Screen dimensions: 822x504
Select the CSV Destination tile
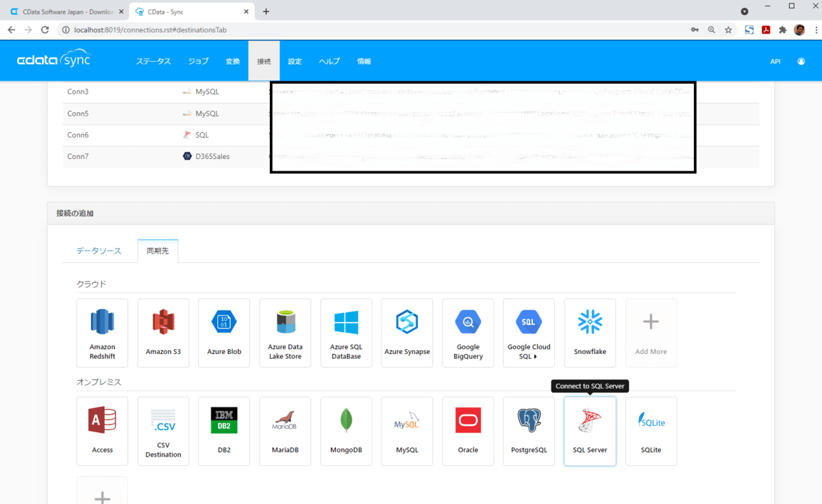coord(163,431)
